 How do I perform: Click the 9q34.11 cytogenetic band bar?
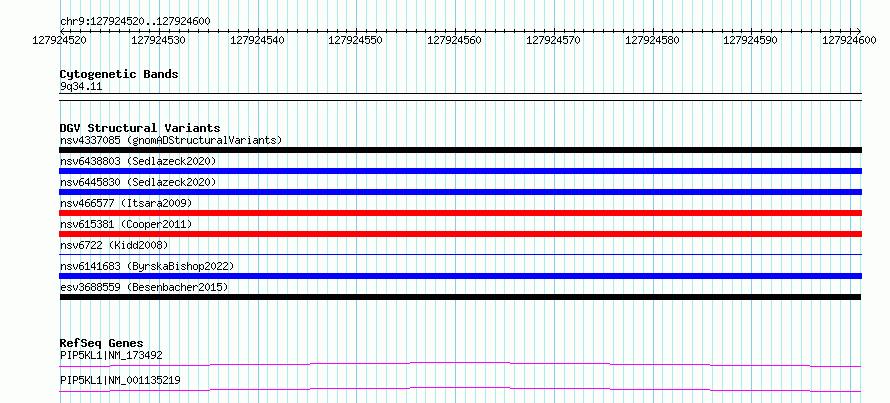[460, 96]
